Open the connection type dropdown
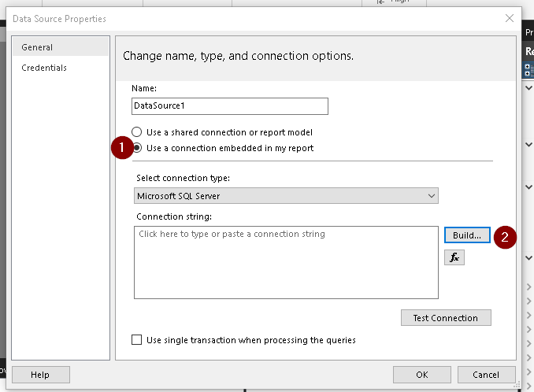 (286, 196)
